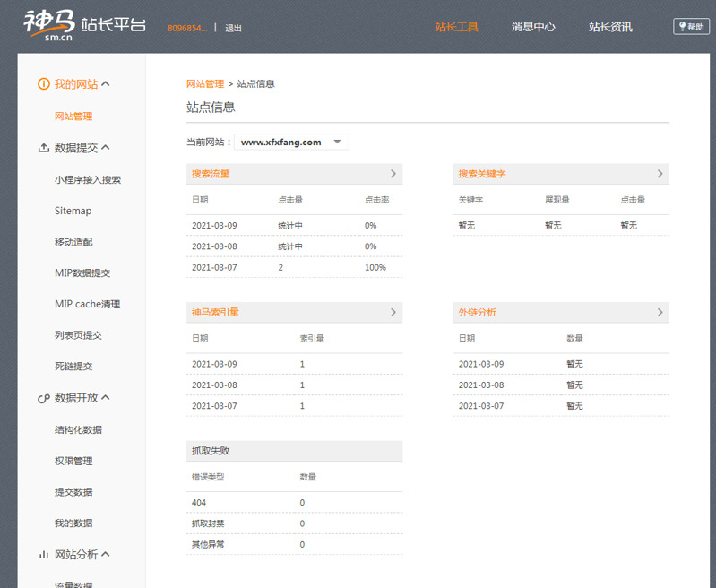Click the Shenma sm.cn logo
716x588 pixels.
pyautogui.click(x=83, y=26)
